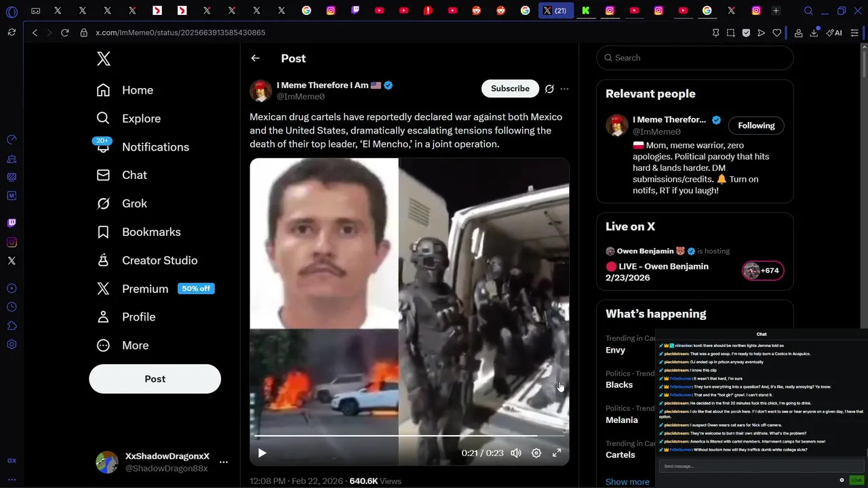The width and height of the screenshot is (868, 488).
Task: Click the back arrow next to Post
Action: click(x=256, y=58)
